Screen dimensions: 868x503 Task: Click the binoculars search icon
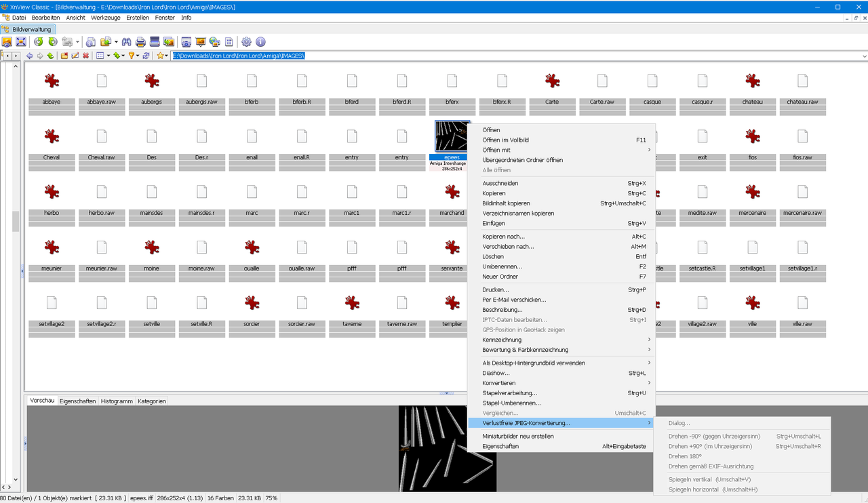point(127,42)
